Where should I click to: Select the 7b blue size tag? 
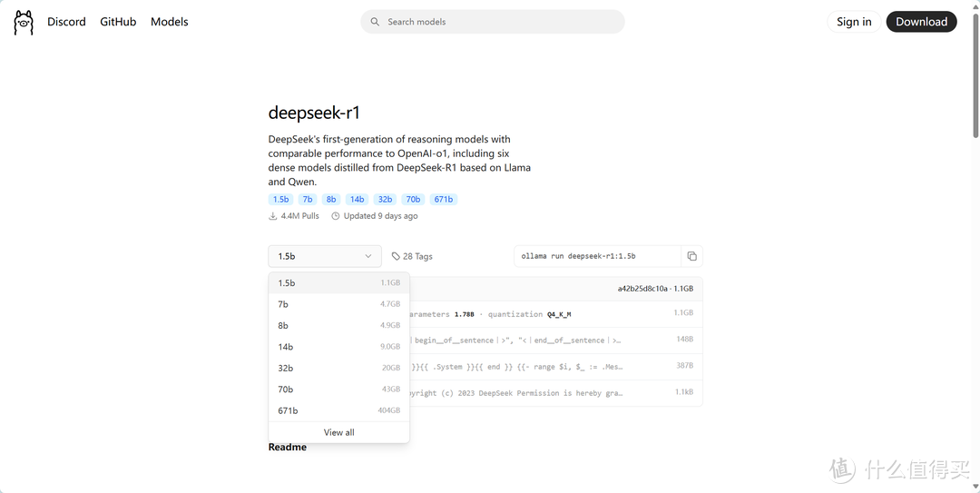pyautogui.click(x=307, y=200)
